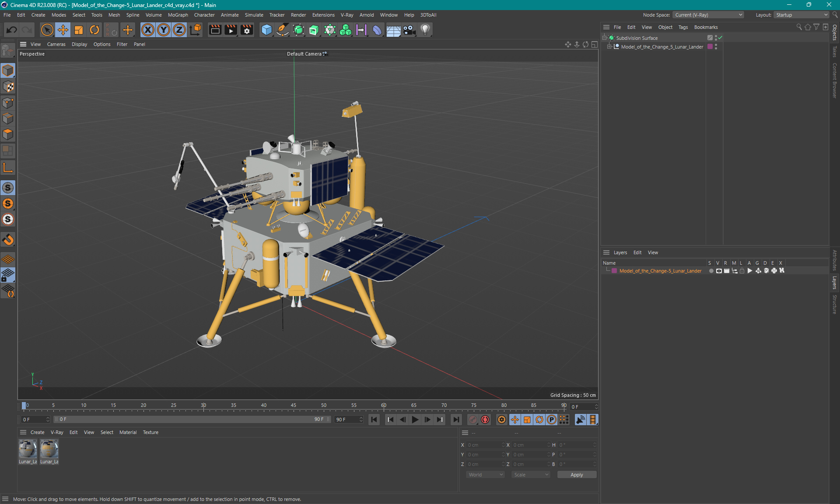Viewport: 840px width, 504px height.
Task: Toggle Autokeying button
Action: 485,420
